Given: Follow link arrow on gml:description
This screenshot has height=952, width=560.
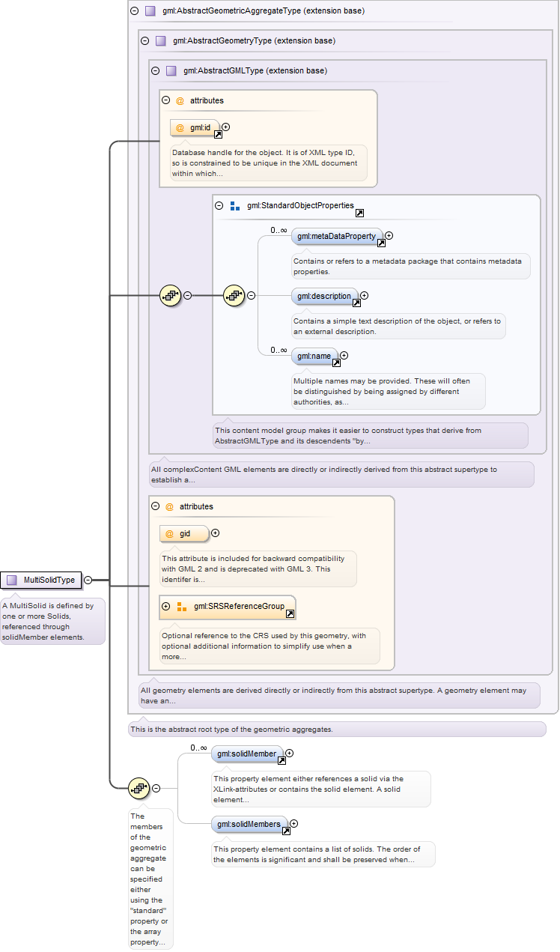Looking at the screenshot, I should (356, 303).
